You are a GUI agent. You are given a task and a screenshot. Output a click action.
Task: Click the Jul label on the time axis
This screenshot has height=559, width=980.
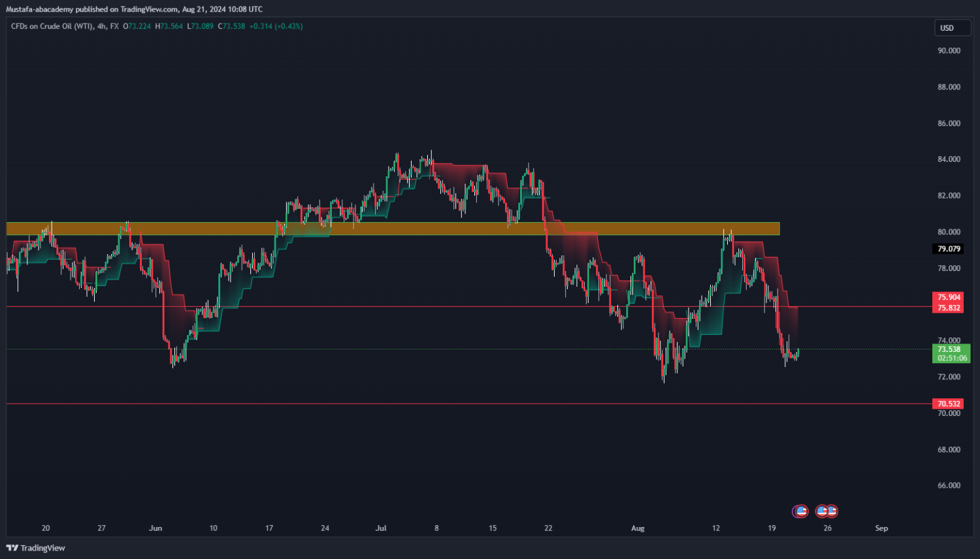(x=381, y=528)
